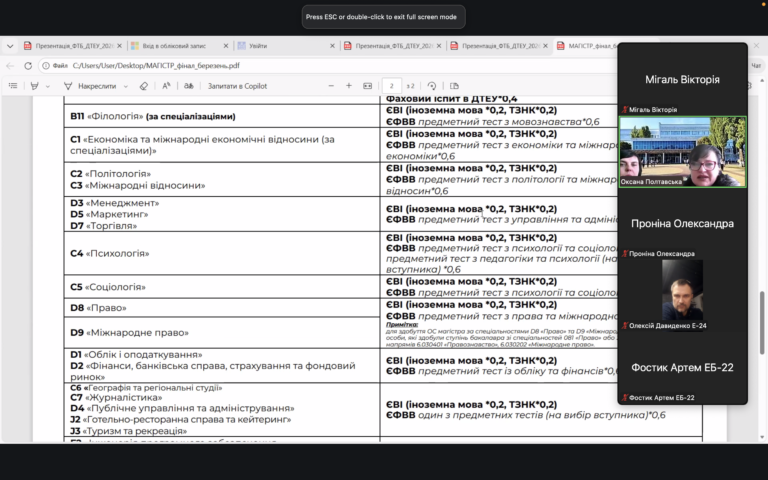Select the Eraser tool in PDF toolbar
This screenshot has height=480, width=768.
click(144, 86)
